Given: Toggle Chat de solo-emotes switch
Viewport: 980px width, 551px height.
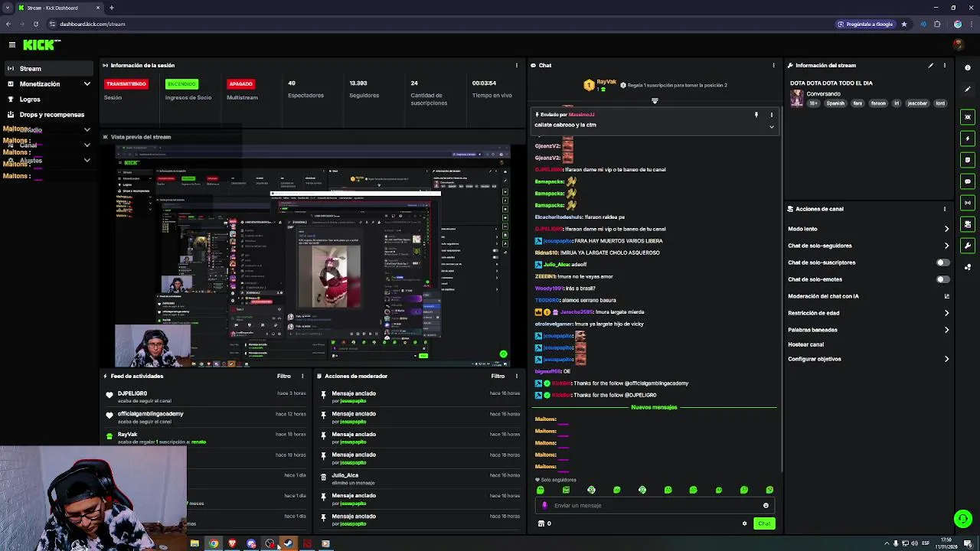Looking at the screenshot, I should 943,279.
